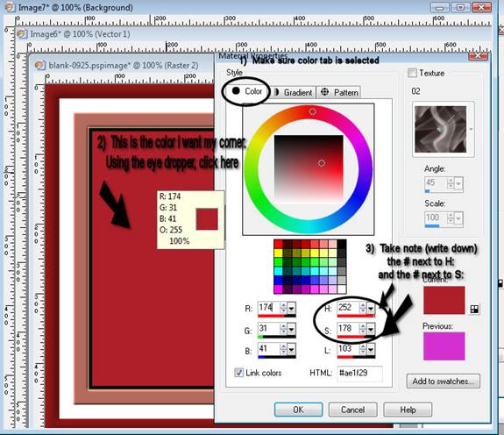
Task: Click the Previous magenta color swatch
Action: (x=444, y=346)
